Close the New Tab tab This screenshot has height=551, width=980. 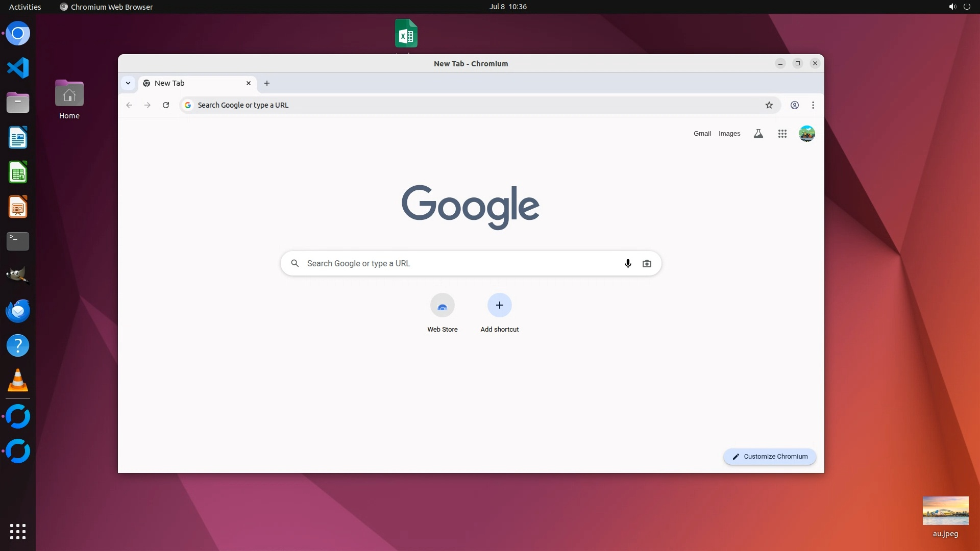pos(249,83)
